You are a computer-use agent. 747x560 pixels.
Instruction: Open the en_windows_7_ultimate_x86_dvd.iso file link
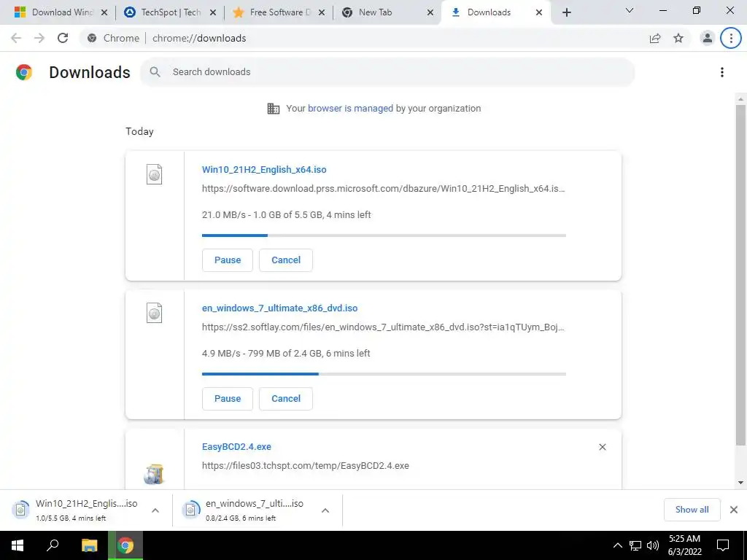click(x=279, y=308)
